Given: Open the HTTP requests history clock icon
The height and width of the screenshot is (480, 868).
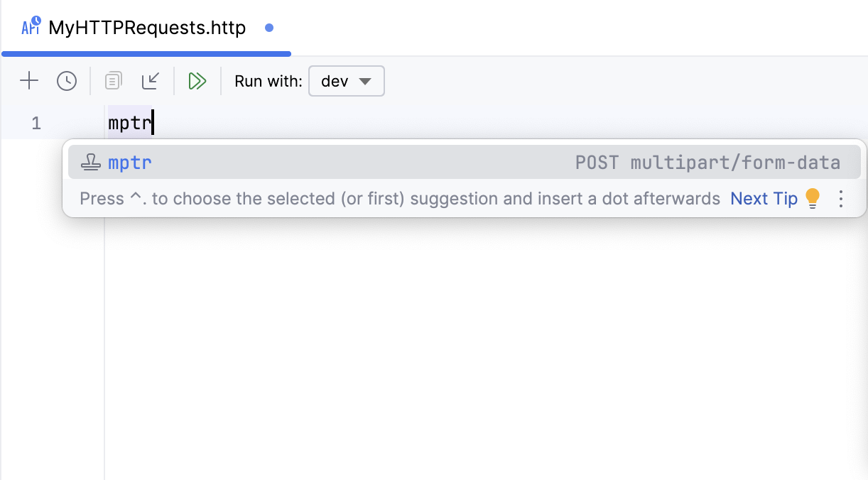Looking at the screenshot, I should coord(67,81).
